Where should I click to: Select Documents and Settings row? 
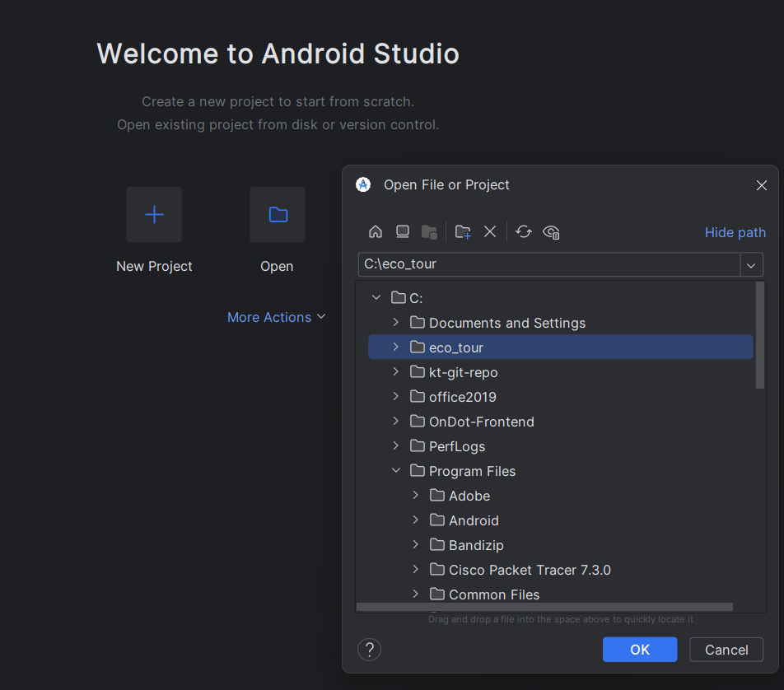(x=561, y=323)
